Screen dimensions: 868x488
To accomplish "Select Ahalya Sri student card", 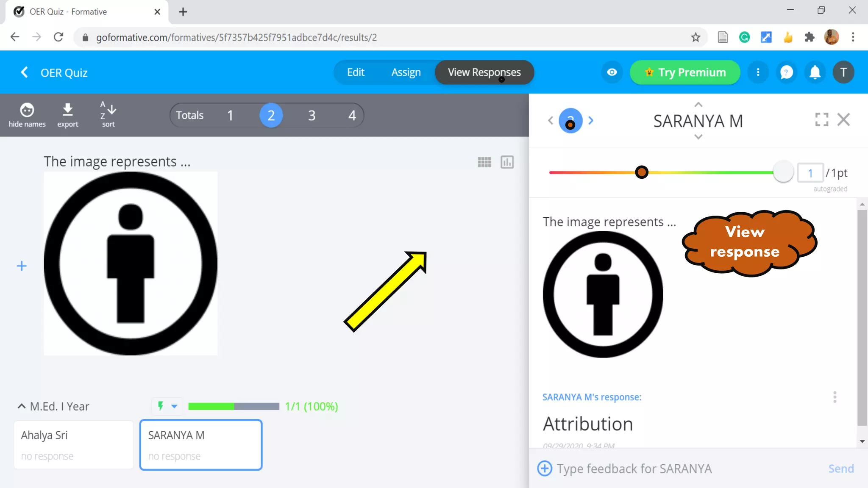I will (x=74, y=445).
